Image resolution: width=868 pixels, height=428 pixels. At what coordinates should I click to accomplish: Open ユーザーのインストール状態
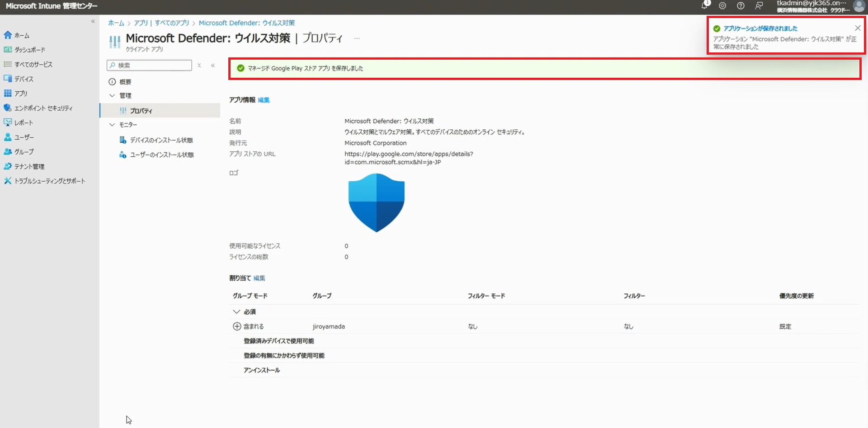(162, 155)
